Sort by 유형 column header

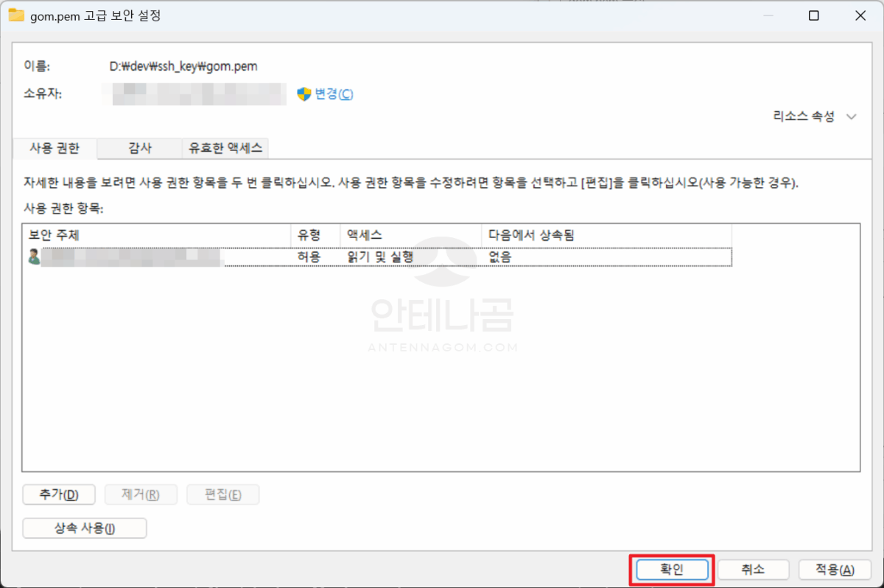pyautogui.click(x=316, y=235)
